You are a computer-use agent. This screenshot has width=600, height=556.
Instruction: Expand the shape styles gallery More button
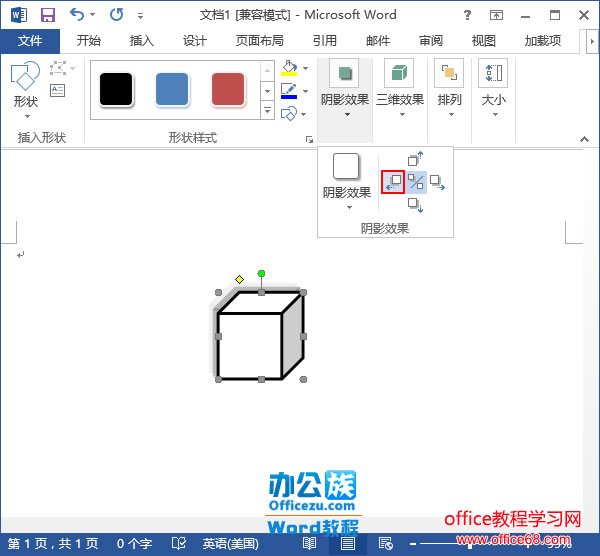pos(267,110)
